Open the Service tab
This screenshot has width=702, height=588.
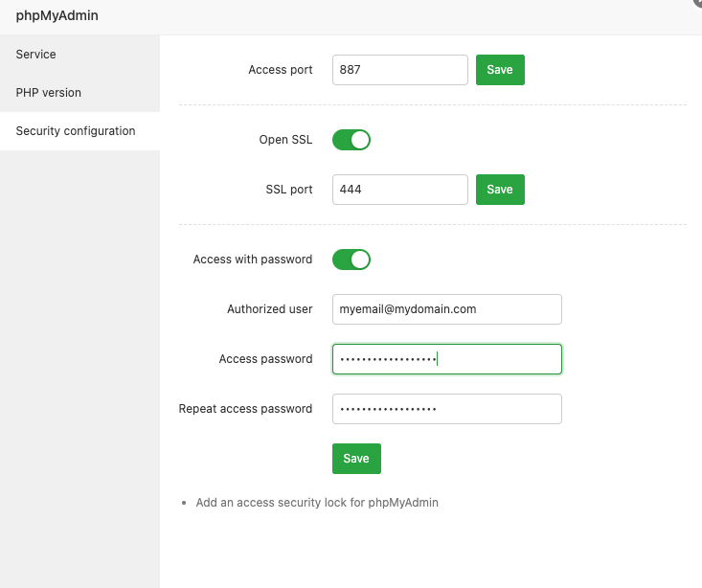pyautogui.click(x=36, y=55)
